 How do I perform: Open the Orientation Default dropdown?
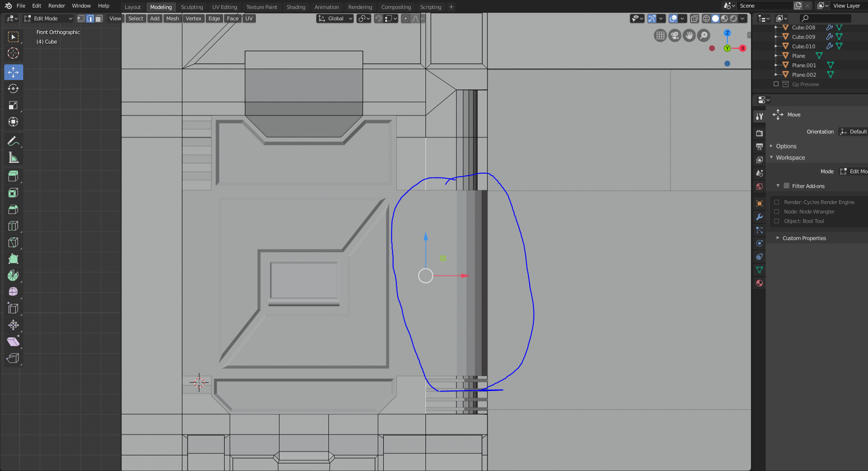[853, 132]
